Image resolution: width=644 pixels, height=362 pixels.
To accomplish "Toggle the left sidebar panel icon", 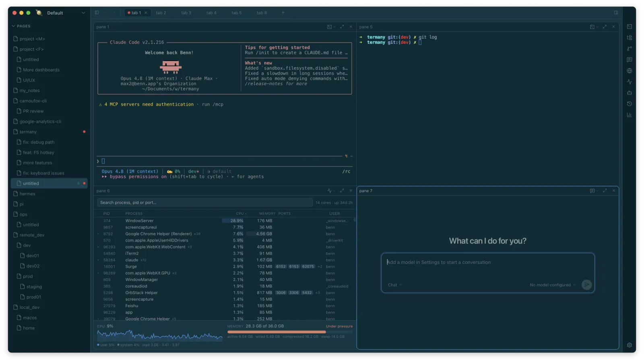I will pos(97,12).
